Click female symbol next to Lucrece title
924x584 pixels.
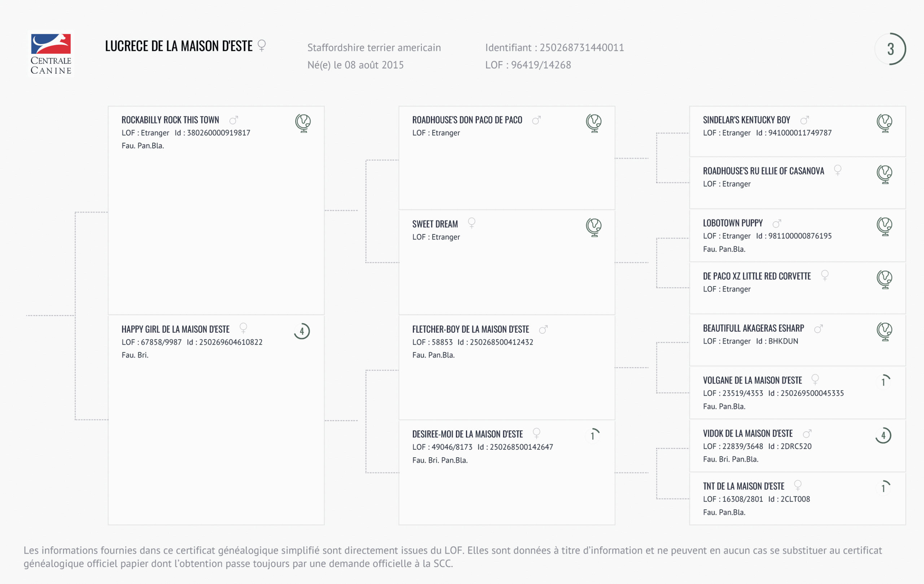pos(262,45)
